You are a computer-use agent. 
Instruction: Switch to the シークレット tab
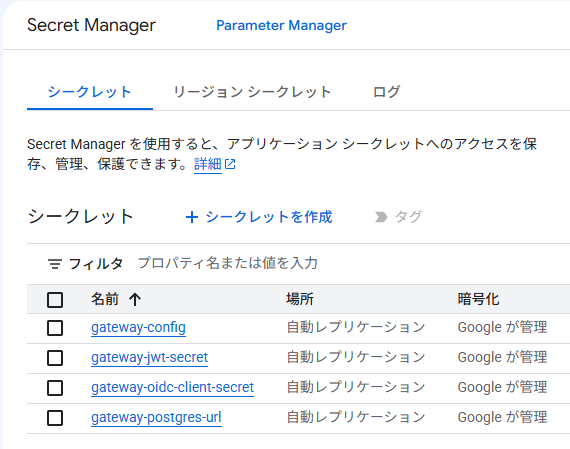tap(90, 92)
